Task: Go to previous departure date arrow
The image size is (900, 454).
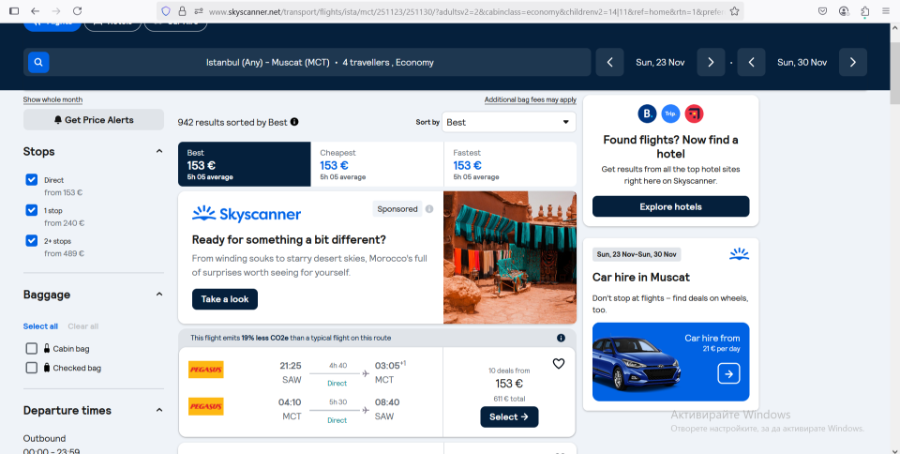Action: pyautogui.click(x=610, y=63)
